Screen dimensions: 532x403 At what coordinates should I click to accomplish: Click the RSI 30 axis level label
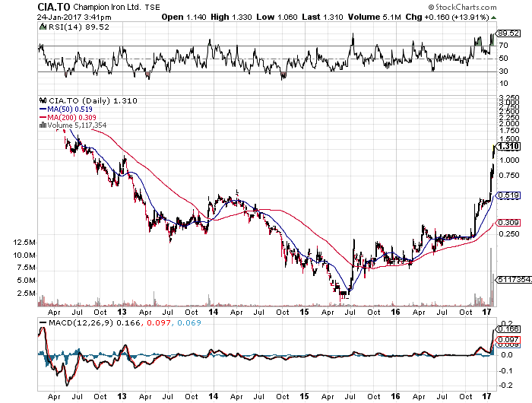503,71
